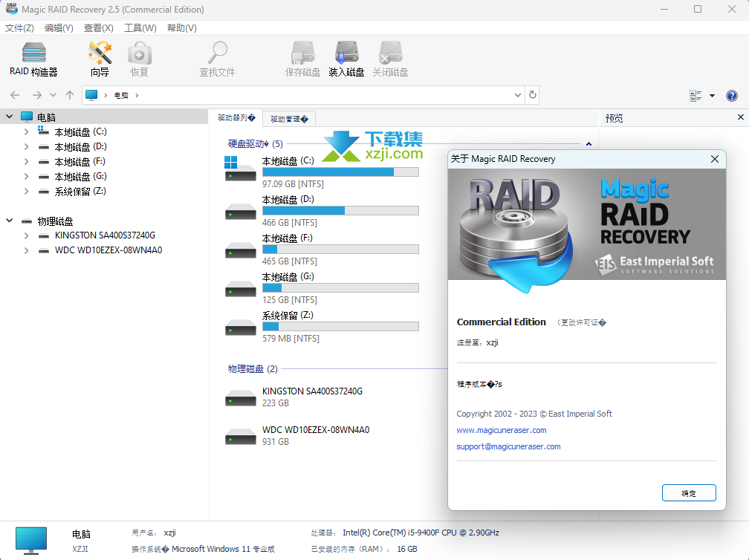Open www.magicuneraser.com link
749x560 pixels.
[x=501, y=430]
